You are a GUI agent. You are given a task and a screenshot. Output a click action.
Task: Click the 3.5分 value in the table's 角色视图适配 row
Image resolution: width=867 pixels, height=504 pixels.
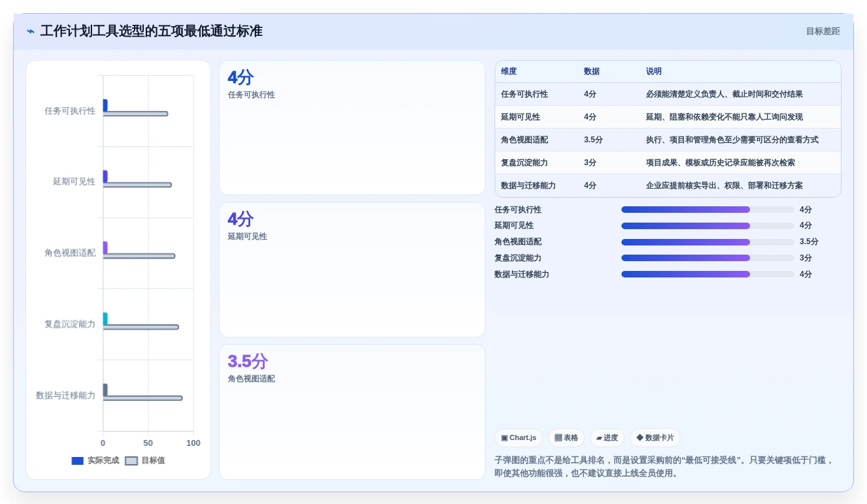[593, 140]
